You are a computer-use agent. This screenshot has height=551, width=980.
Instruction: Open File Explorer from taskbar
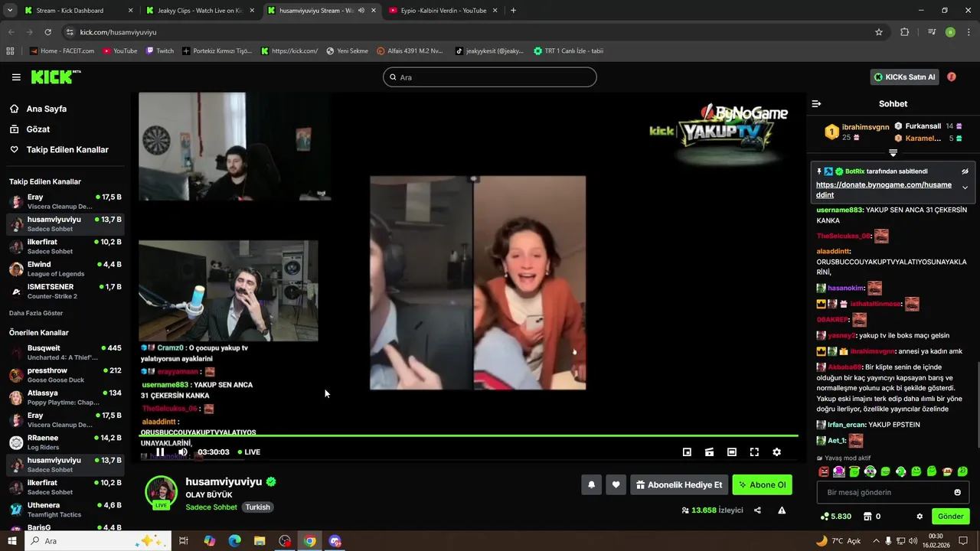pos(260,541)
